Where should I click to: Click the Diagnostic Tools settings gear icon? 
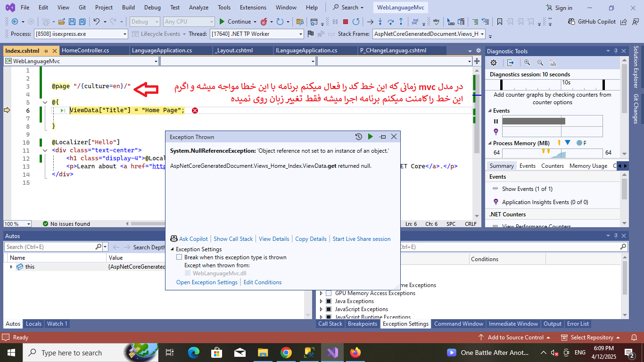[494, 63]
